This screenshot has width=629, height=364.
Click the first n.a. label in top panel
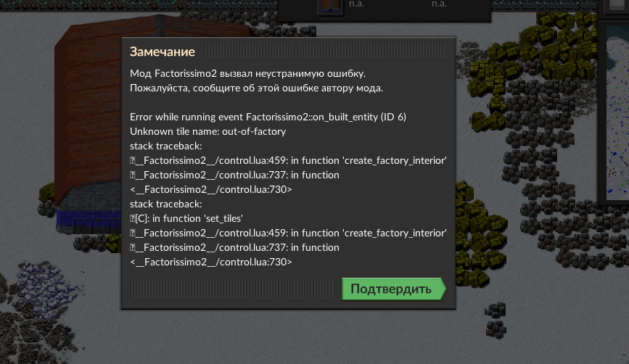coord(356,4)
